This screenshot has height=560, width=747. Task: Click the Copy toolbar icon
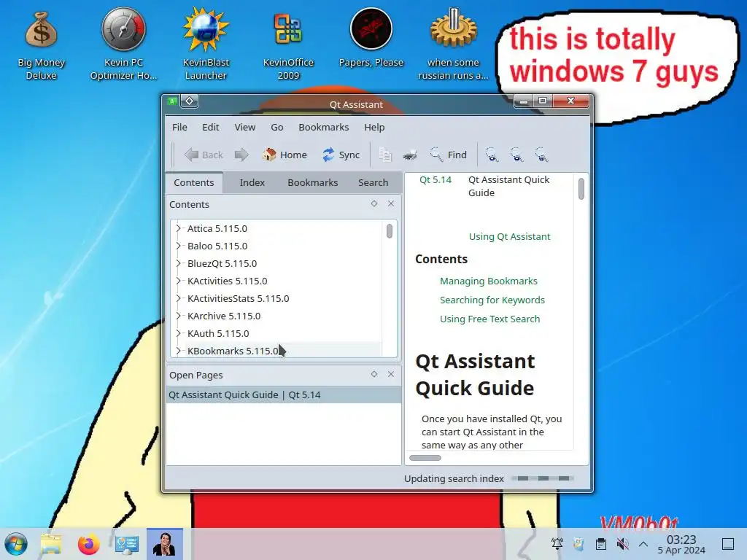coord(385,155)
